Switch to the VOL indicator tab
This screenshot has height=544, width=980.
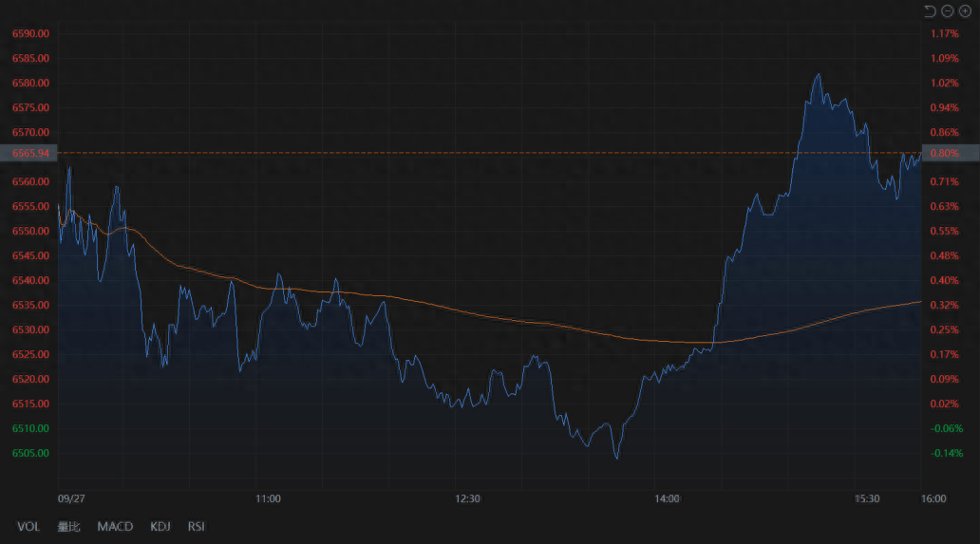click(x=28, y=526)
